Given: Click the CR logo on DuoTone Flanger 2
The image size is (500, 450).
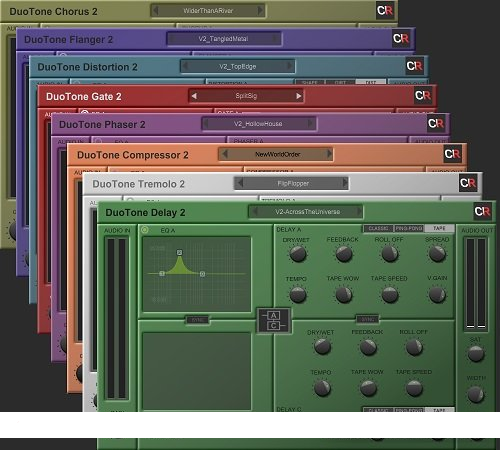Looking at the screenshot, I should click(x=401, y=39).
